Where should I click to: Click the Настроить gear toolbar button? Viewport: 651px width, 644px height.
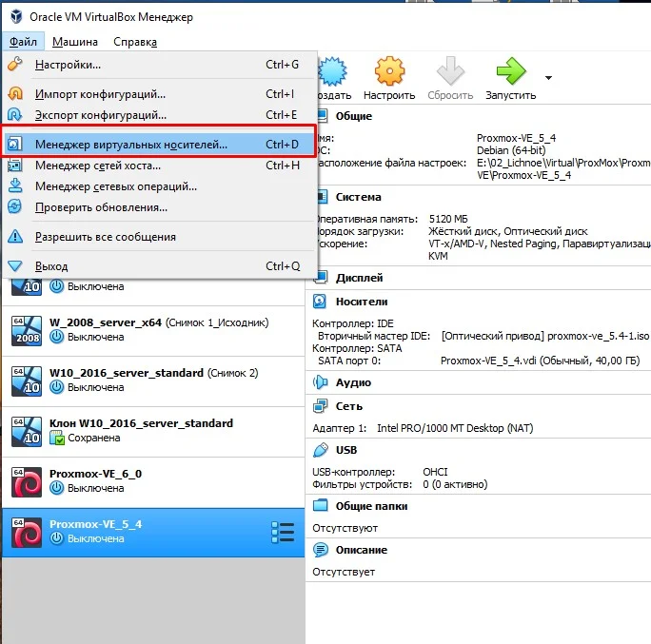click(x=389, y=79)
